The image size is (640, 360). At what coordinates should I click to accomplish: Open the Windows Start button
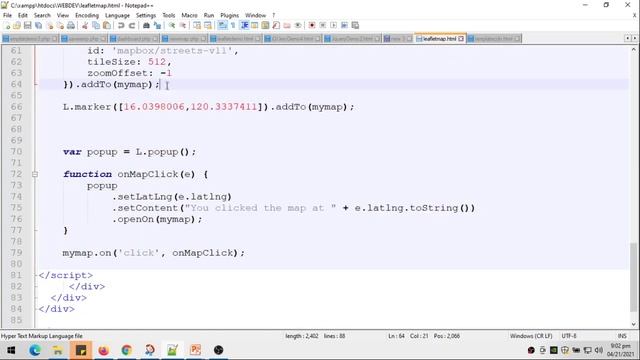point(11,350)
